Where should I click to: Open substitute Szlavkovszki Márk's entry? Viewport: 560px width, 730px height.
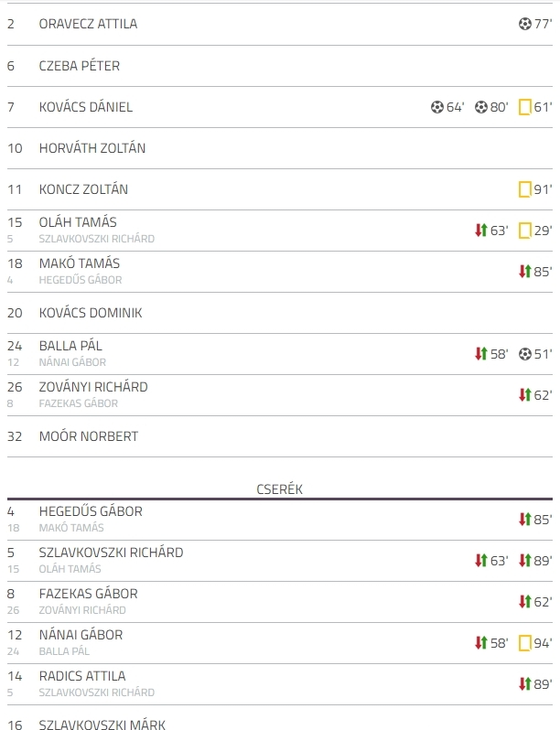coord(102,725)
